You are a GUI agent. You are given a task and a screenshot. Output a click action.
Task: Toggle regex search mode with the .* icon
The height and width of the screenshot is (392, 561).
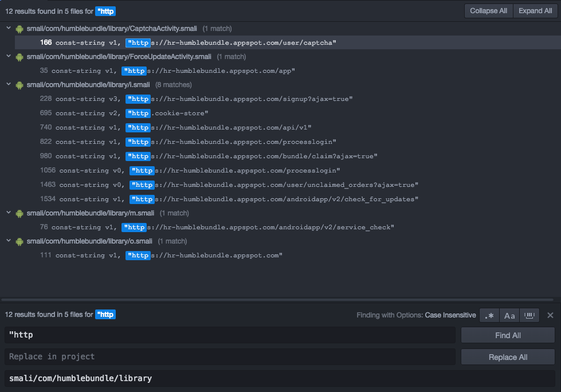pos(489,315)
